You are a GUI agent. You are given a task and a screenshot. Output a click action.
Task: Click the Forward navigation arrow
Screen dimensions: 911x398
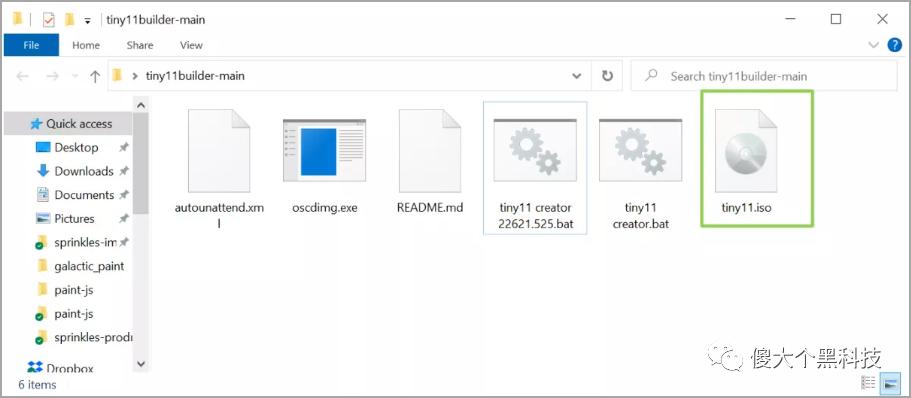pyautogui.click(x=52, y=76)
